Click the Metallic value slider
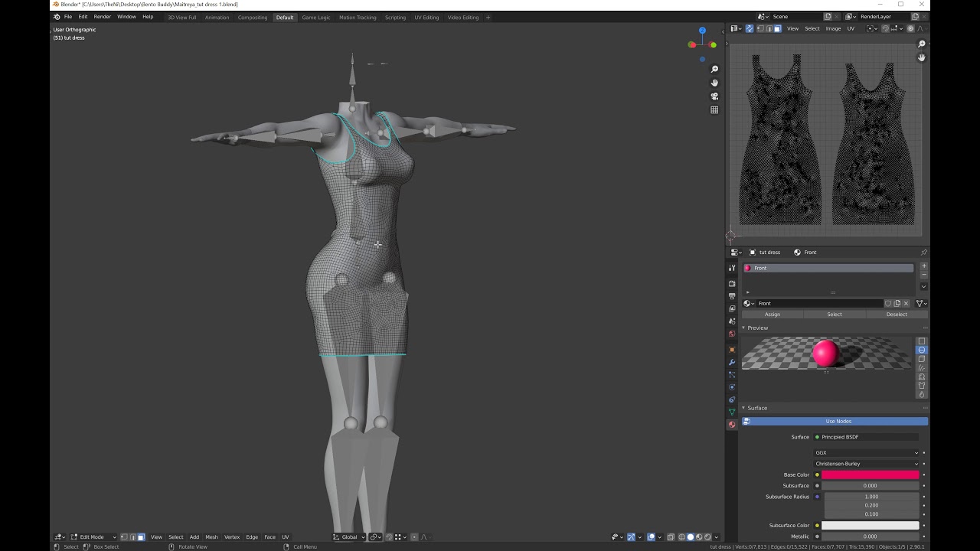 tap(870, 536)
